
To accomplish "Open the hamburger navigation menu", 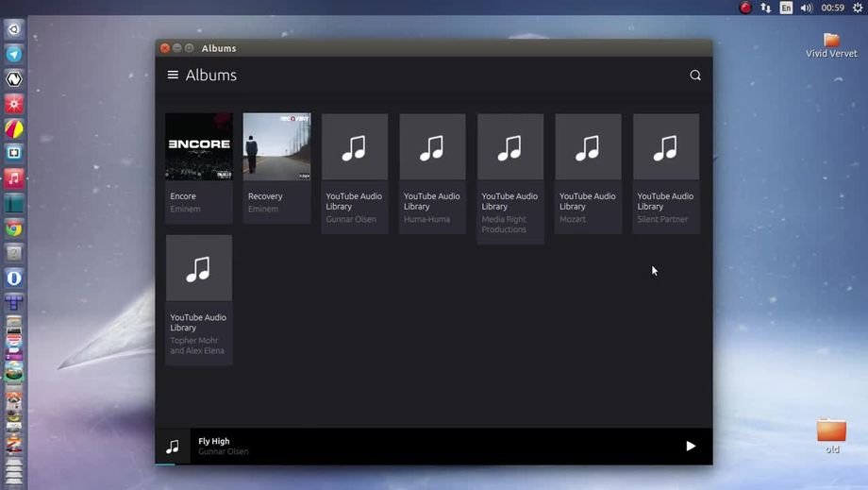I will [173, 76].
